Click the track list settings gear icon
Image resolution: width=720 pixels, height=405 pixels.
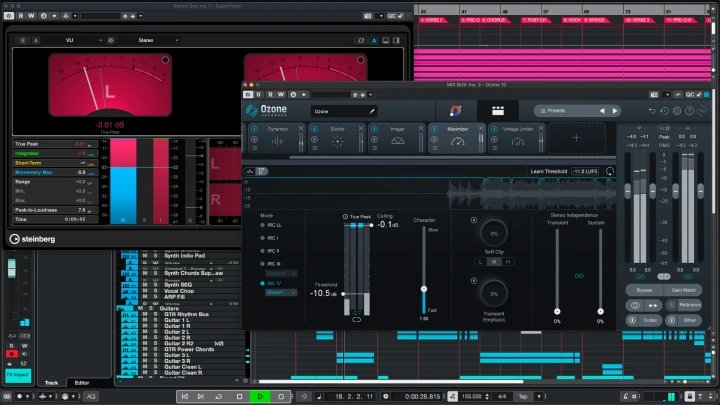tap(245, 381)
